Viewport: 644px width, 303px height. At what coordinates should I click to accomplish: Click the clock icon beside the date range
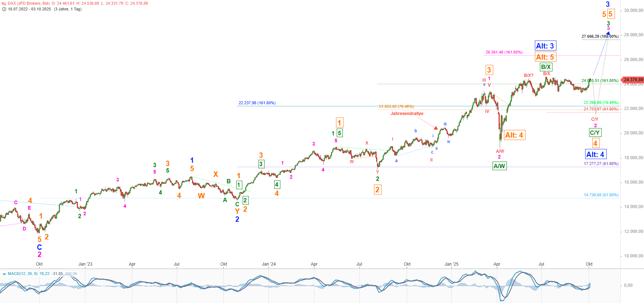(x=4, y=9)
